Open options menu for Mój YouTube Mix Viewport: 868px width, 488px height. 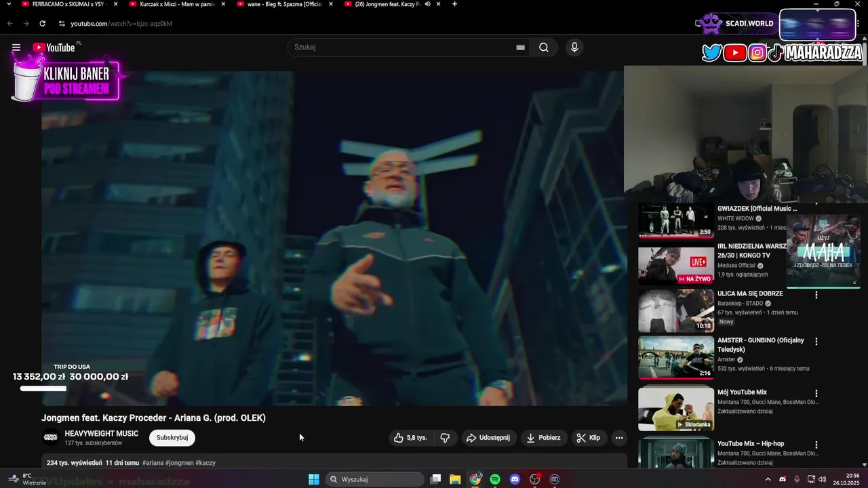tap(816, 393)
